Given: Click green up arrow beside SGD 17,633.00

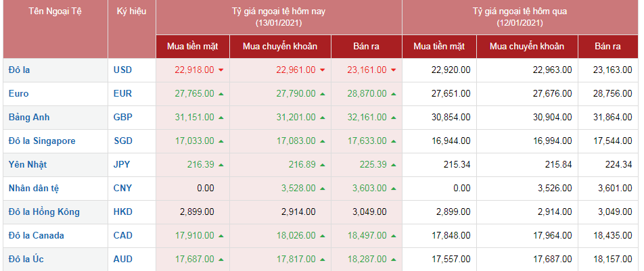Looking at the screenshot, I should pyautogui.click(x=394, y=141).
